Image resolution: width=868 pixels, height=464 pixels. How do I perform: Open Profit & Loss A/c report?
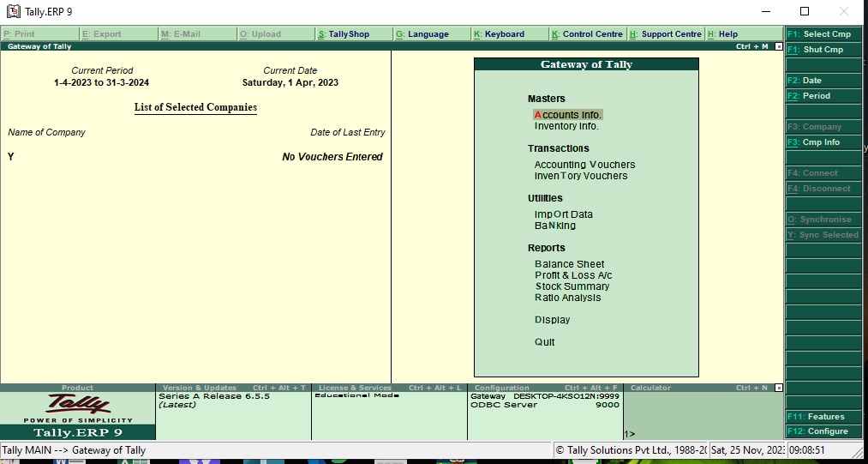click(x=573, y=275)
